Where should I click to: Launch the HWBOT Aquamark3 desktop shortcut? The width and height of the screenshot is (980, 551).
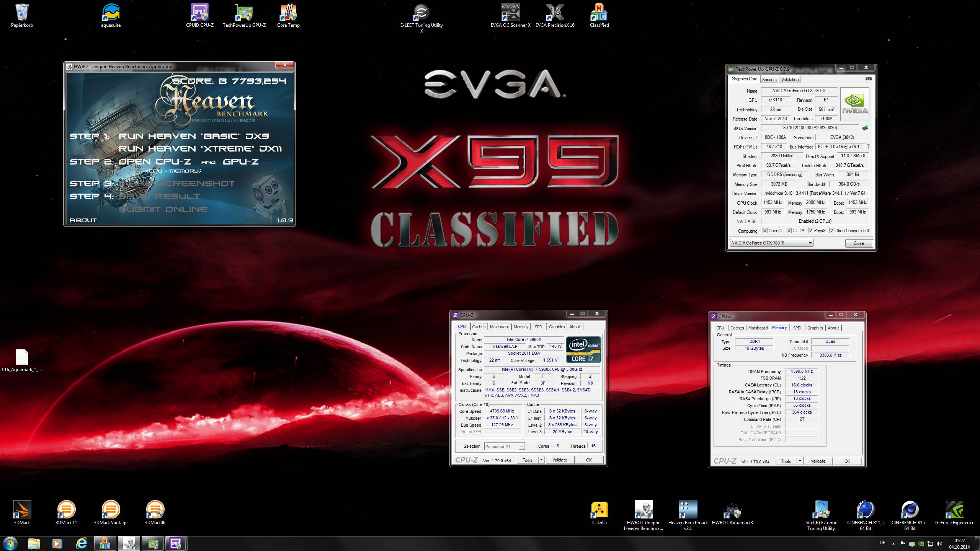[x=732, y=513]
